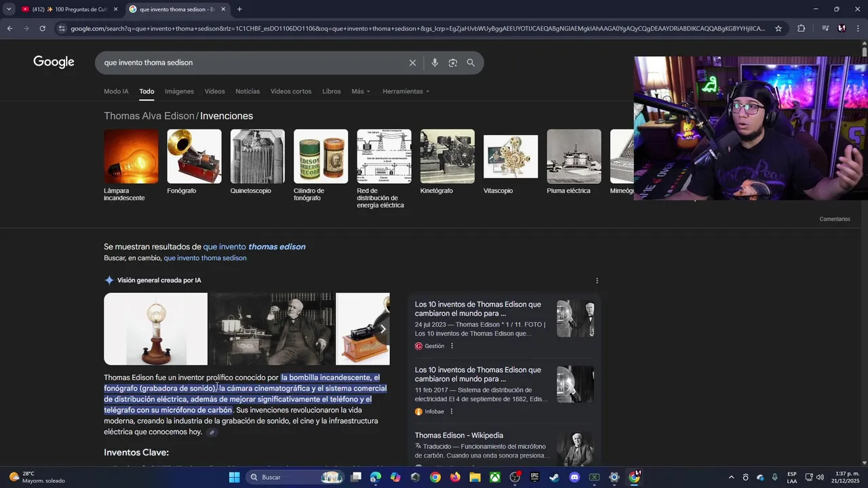Select the Cilindro de fonógrafo card
This screenshot has height=488, width=868.
point(321,165)
